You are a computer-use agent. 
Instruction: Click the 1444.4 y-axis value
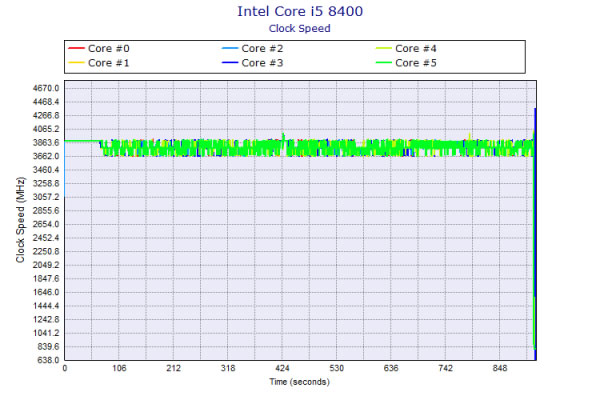[x=46, y=306]
